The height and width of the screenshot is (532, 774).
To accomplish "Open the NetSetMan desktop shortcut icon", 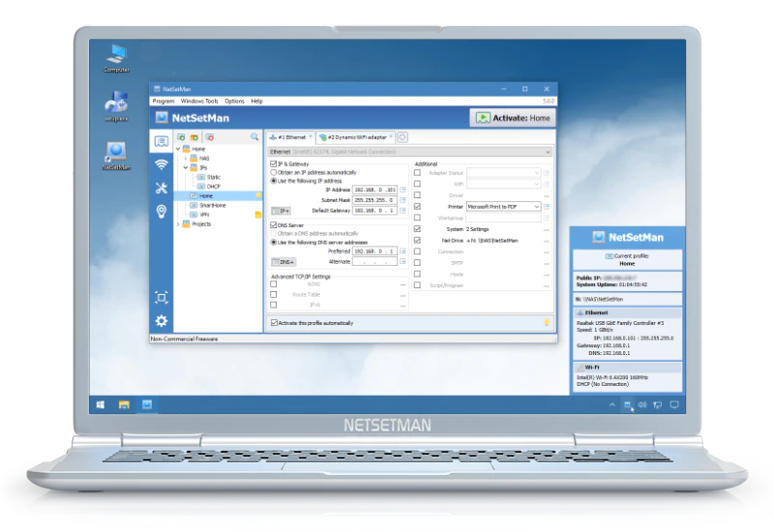I will click(116, 156).
